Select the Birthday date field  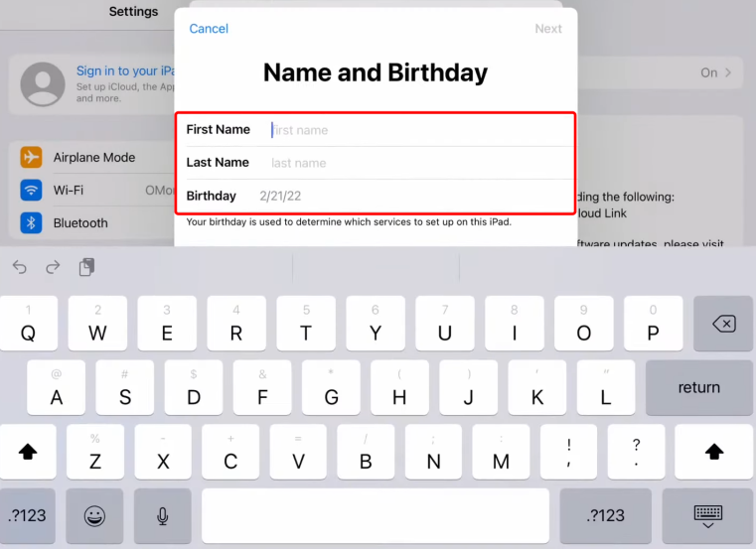tap(376, 196)
